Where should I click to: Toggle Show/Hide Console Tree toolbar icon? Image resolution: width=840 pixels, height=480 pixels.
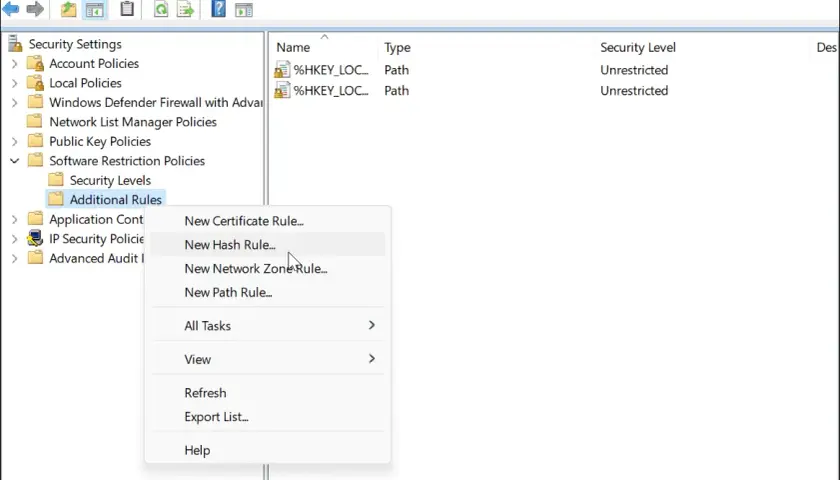coord(95,10)
